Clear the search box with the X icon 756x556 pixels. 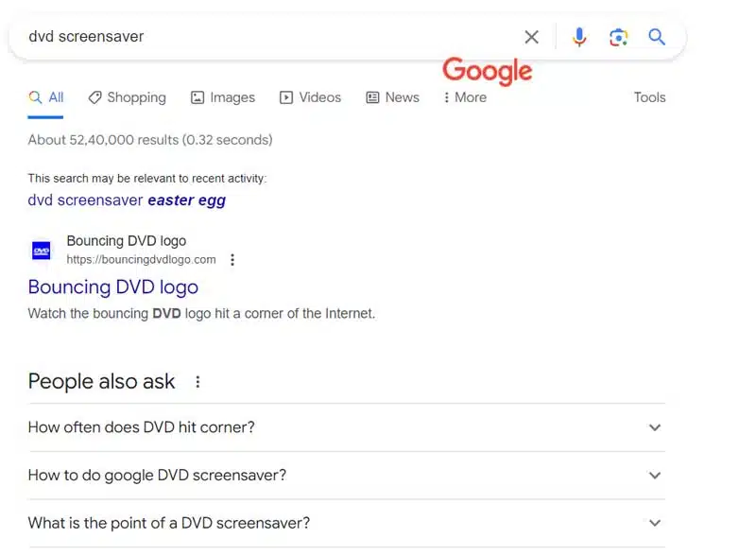531,37
